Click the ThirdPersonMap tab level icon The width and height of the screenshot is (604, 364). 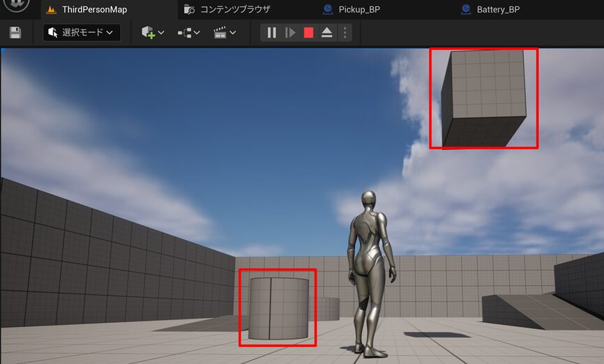pos(51,10)
